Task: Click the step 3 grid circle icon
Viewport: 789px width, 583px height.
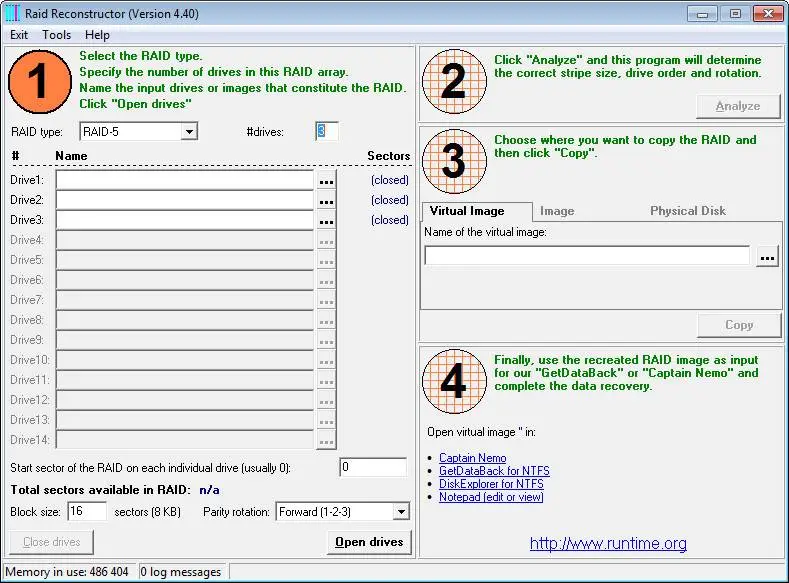Action: coord(454,161)
